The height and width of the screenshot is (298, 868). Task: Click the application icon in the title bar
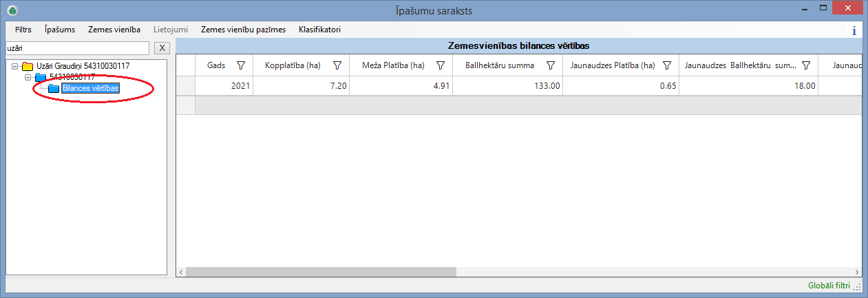tap(11, 10)
